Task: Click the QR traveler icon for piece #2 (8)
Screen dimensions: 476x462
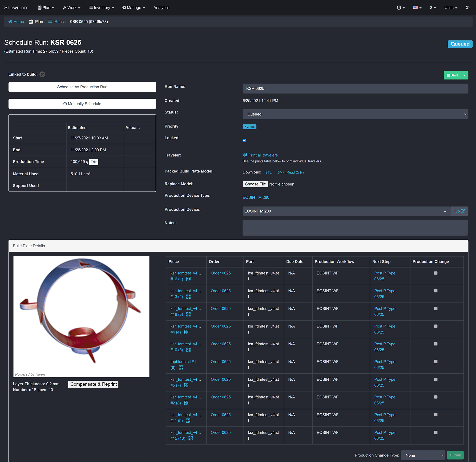Action: point(186,403)
